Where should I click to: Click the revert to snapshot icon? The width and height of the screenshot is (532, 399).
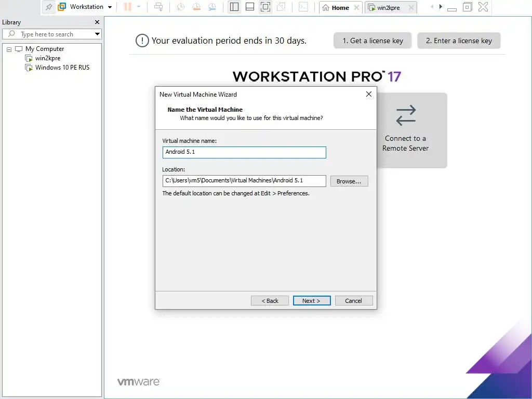[x=196, y=7]
